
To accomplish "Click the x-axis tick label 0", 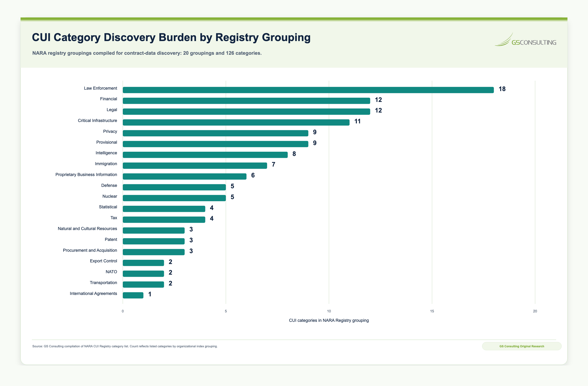I will click(123, 311).
